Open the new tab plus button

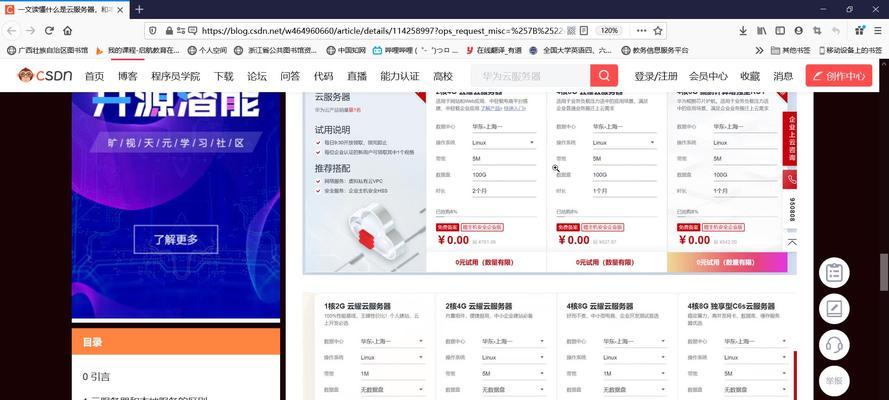(x=139, y=10)
